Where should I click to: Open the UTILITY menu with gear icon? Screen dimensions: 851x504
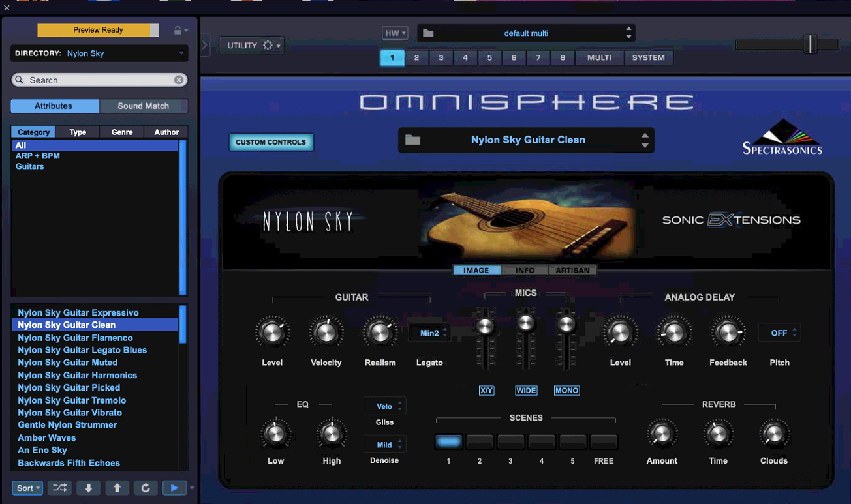tap(251, 45)
